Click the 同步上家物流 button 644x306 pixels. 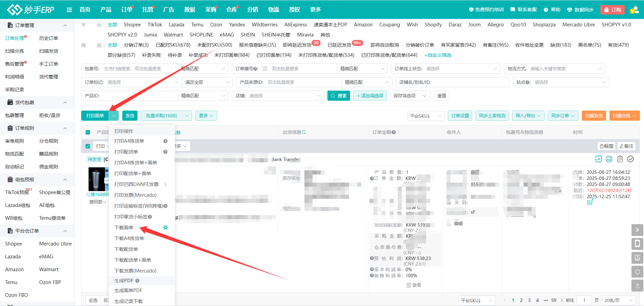(492, 116)
